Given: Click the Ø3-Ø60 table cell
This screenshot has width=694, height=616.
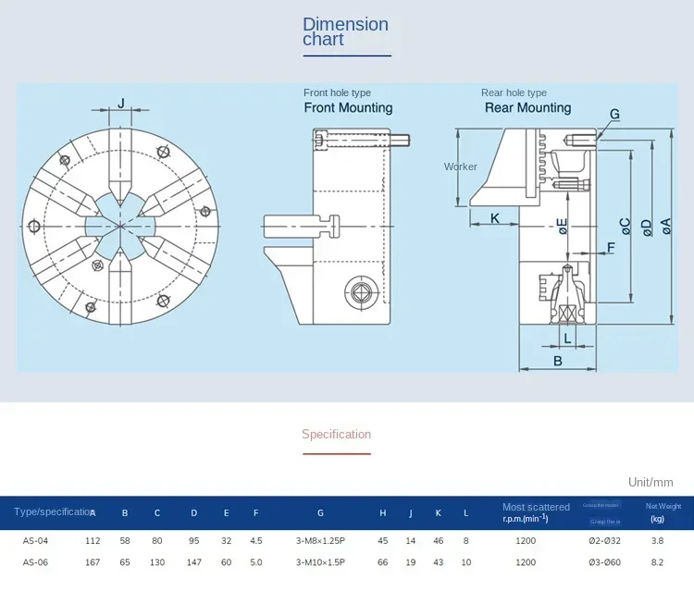Looking at the screenshot, I should coord(604,562).
